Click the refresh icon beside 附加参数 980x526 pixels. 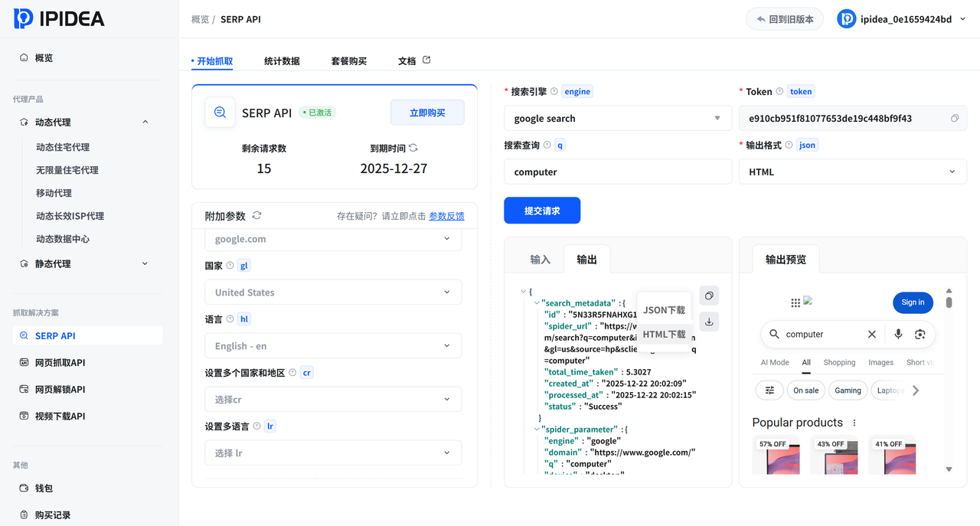point(256,216)
